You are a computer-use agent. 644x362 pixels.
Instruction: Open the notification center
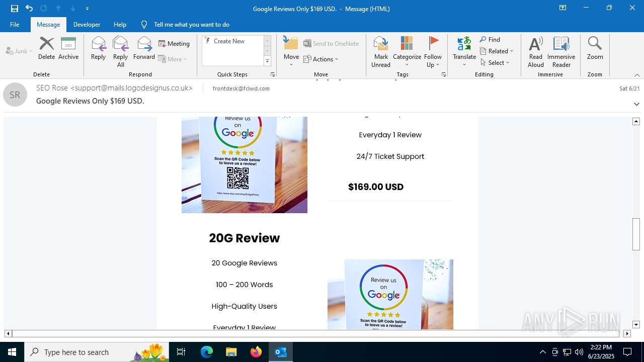(627, 352)
